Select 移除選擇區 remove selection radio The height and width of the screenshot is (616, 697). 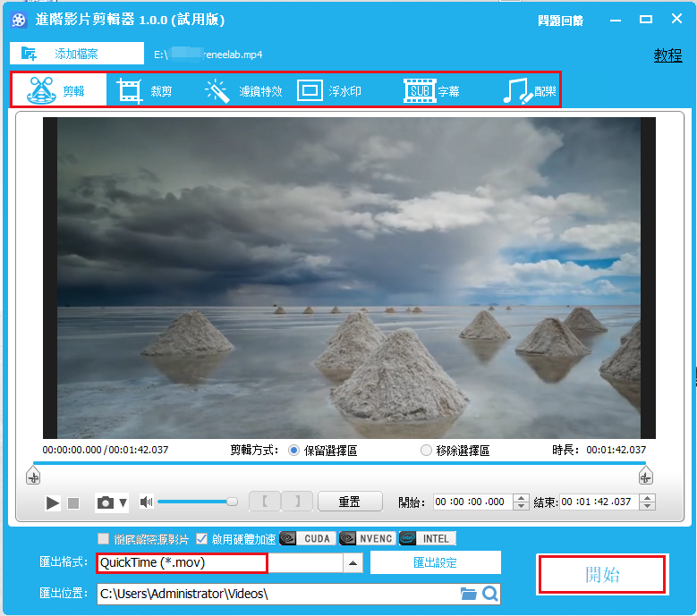tap(426, 451)
